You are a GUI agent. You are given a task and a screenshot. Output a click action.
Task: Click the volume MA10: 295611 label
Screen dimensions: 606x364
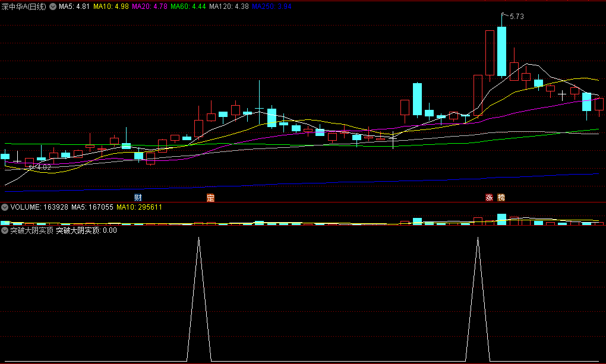tap(139, 207)
